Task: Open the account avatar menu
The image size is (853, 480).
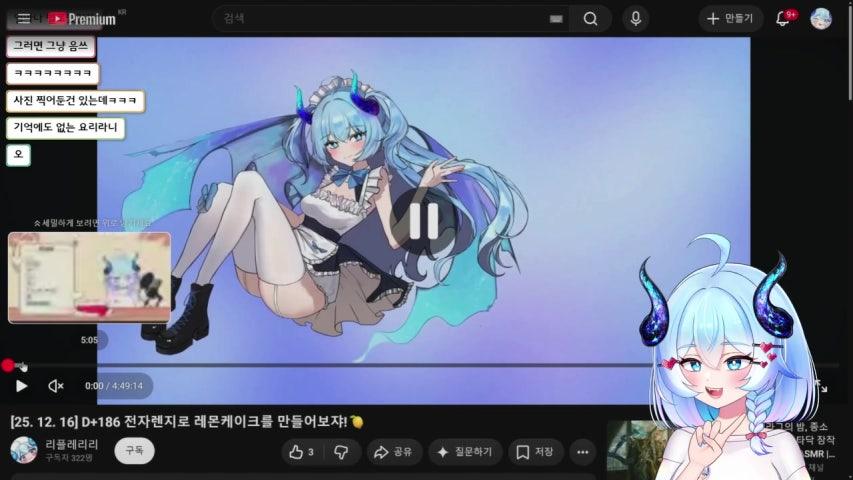Action: click(x=821, y=19)
